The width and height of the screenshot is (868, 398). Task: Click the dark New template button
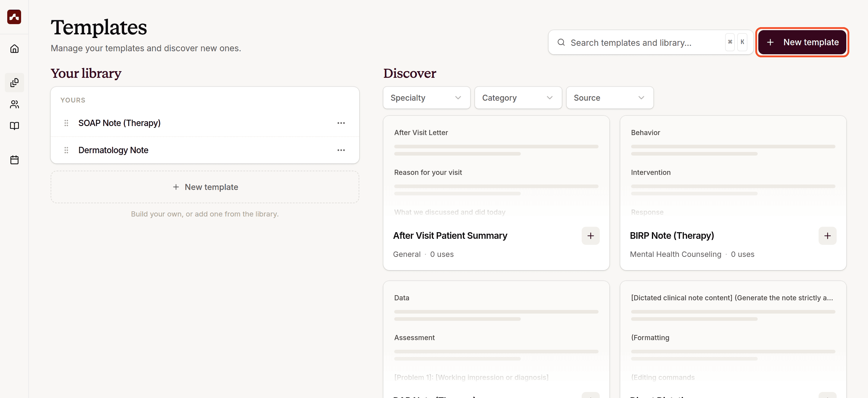coord(802,43)
